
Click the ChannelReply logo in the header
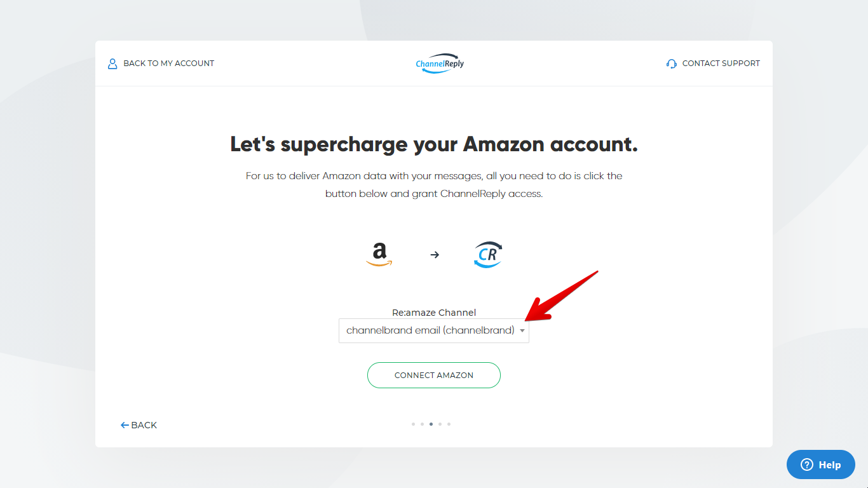pyautogui.click(x=440, y=64)
